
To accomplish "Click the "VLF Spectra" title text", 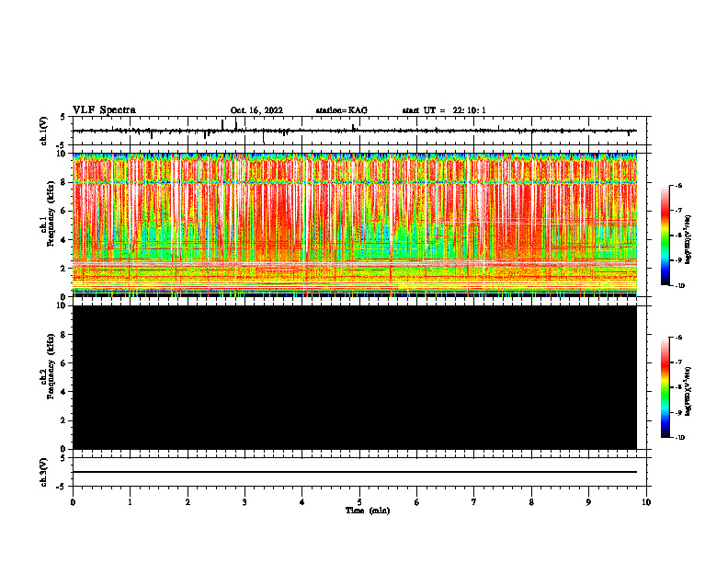I will coord(104,110).
